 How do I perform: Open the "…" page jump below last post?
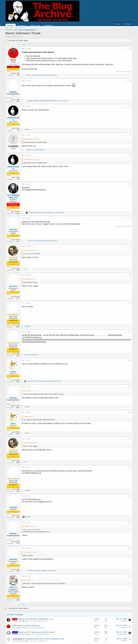(x=15, y=604)
